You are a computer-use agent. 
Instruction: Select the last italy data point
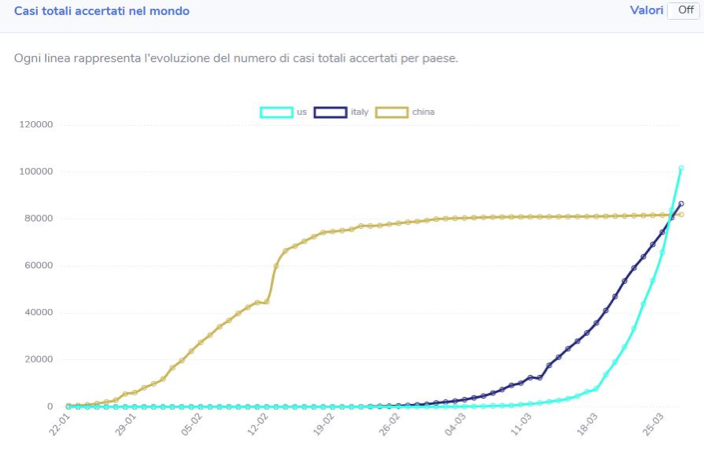[x=681, y=204]
